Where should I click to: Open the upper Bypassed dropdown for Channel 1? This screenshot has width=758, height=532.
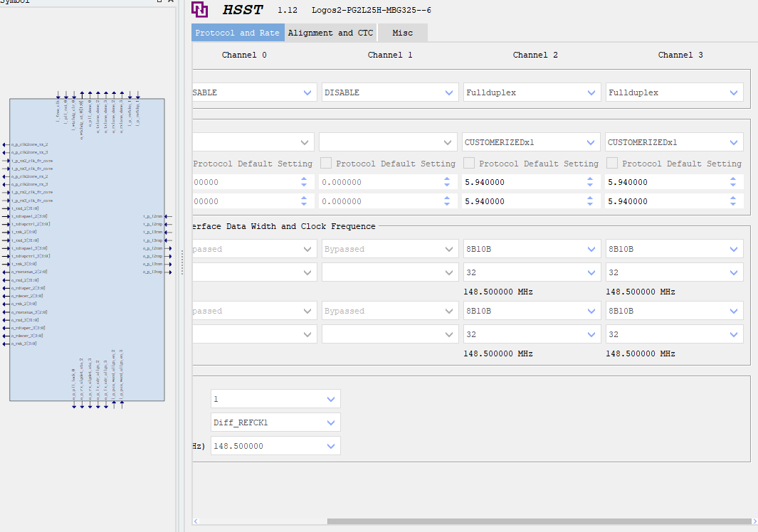pyautogui.click(x=389, y=249)
